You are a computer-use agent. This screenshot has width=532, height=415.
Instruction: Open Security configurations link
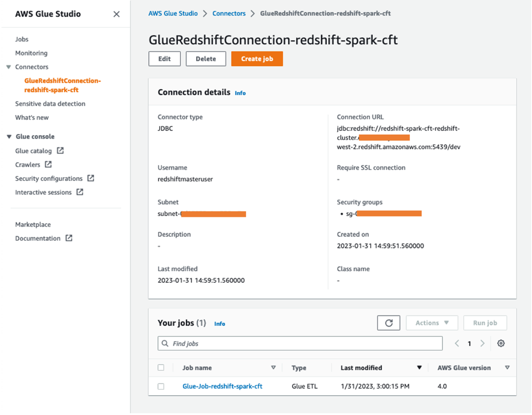(49, 178)
